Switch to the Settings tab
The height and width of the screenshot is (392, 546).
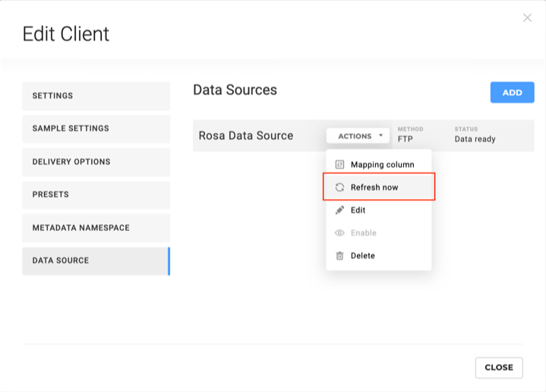click(x=96, y=96)
